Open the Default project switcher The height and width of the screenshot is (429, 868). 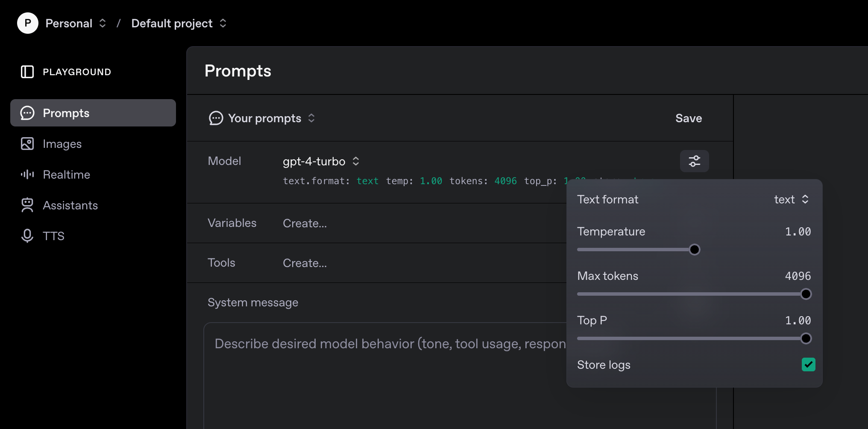click(179, 23)
